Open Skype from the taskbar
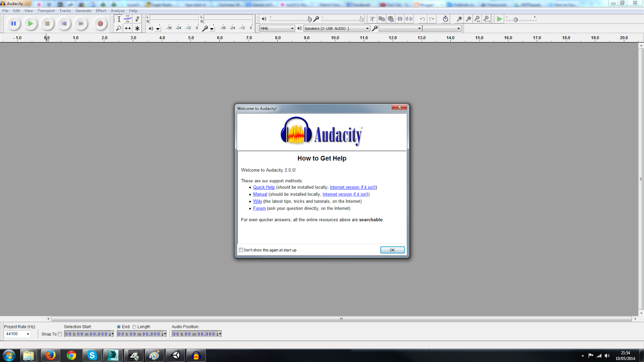 92,356
